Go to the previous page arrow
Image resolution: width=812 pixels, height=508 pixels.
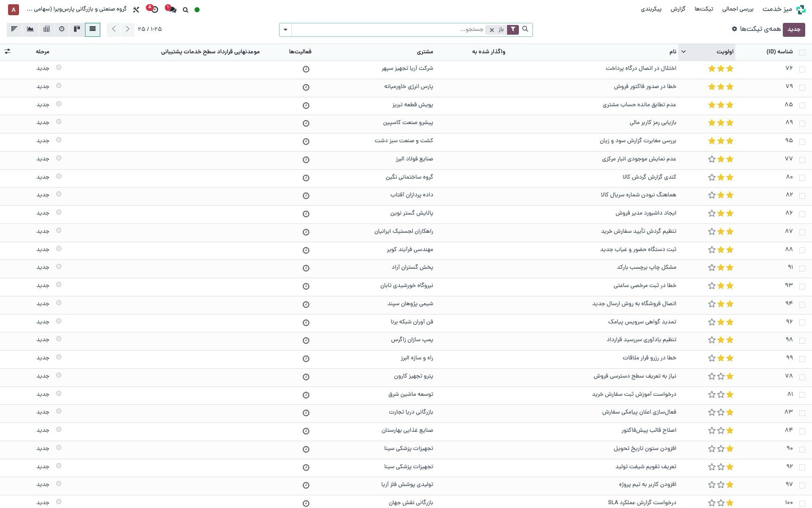tap(127, 29)
